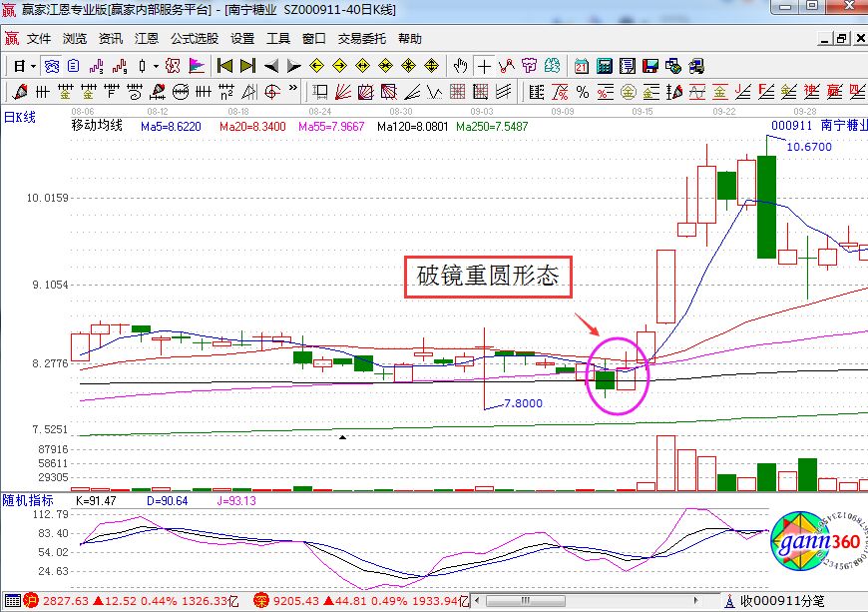Click the hand pan tool icon

coord(460,66)
